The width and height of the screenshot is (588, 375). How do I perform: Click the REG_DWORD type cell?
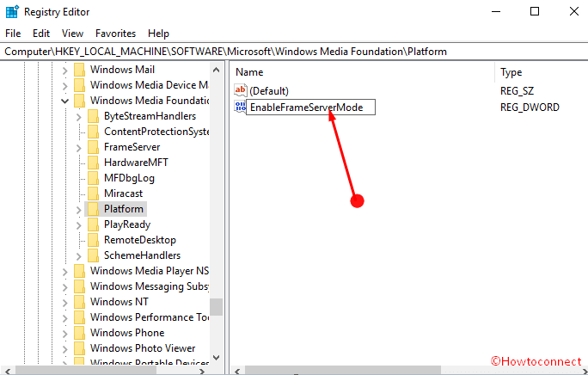coord(530,108)
